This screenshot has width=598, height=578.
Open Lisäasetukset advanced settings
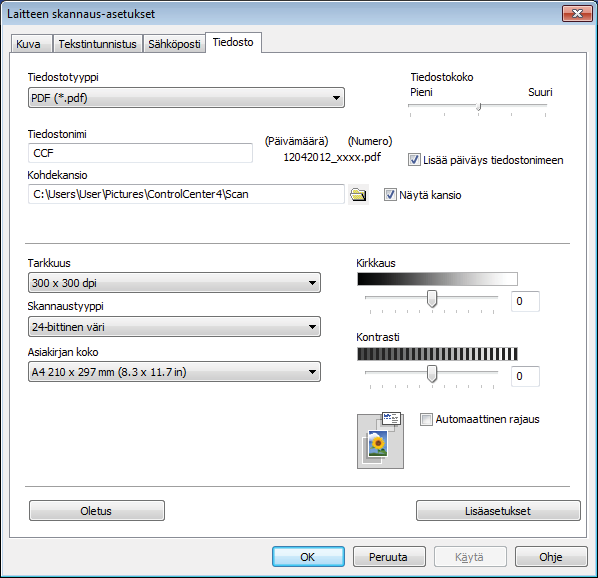click(x=498, y=511)
